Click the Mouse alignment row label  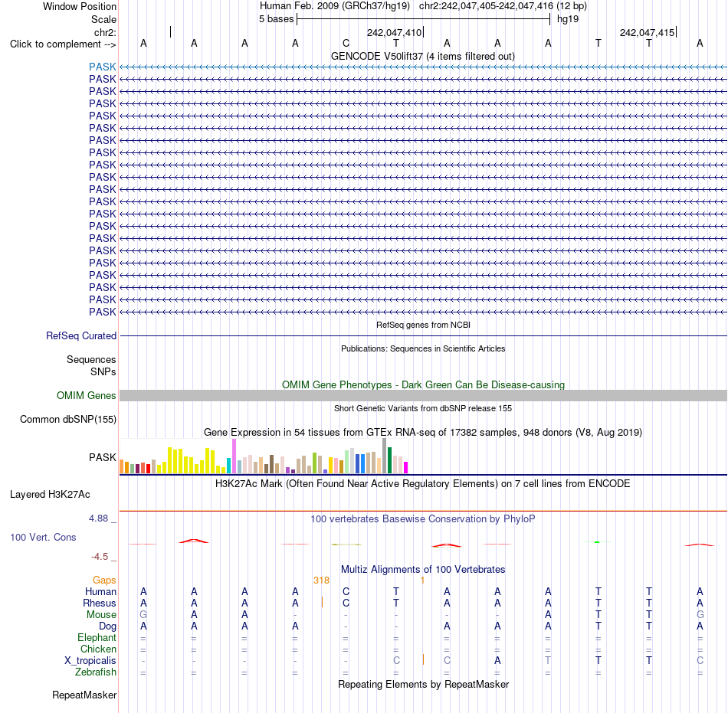point(101,615)
